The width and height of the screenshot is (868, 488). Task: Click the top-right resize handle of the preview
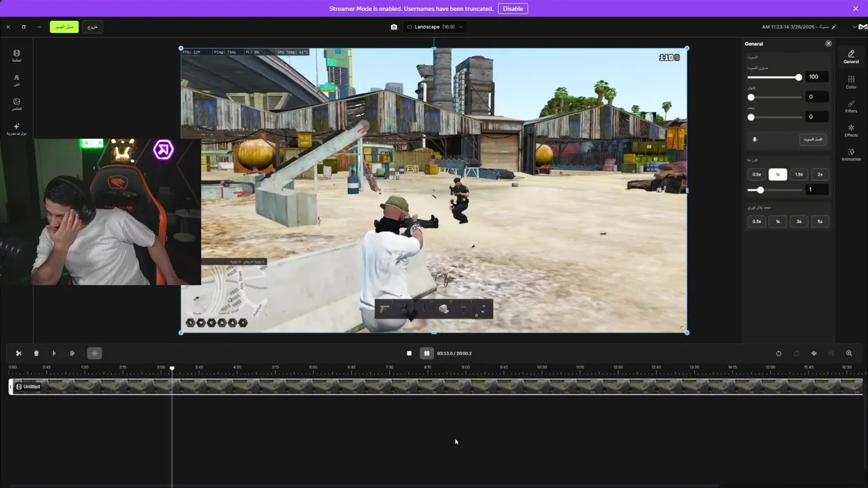[x=687, y=48]
